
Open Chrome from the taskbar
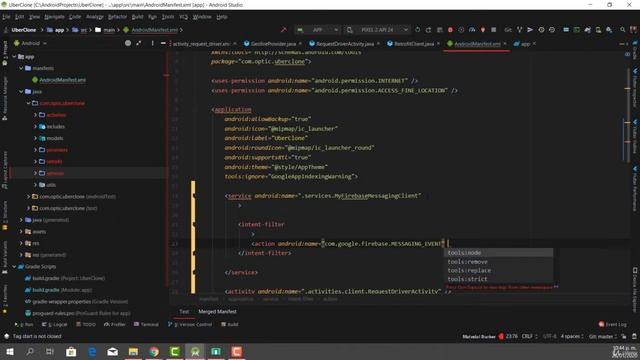coord(154,351)
